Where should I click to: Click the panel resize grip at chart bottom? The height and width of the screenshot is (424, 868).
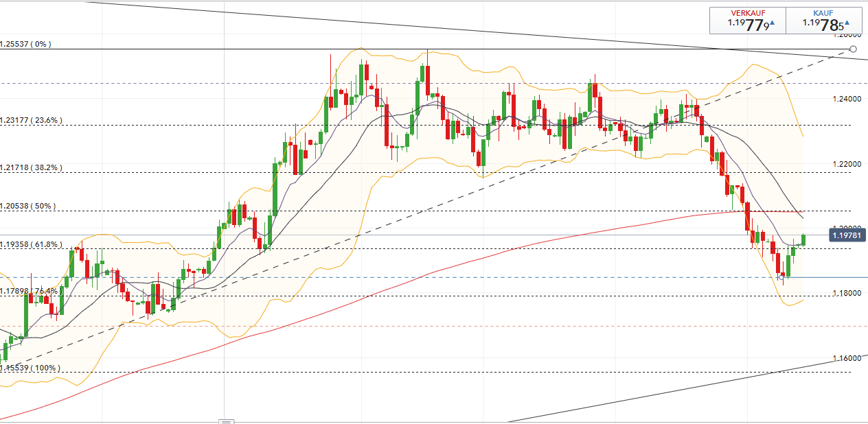227,421
